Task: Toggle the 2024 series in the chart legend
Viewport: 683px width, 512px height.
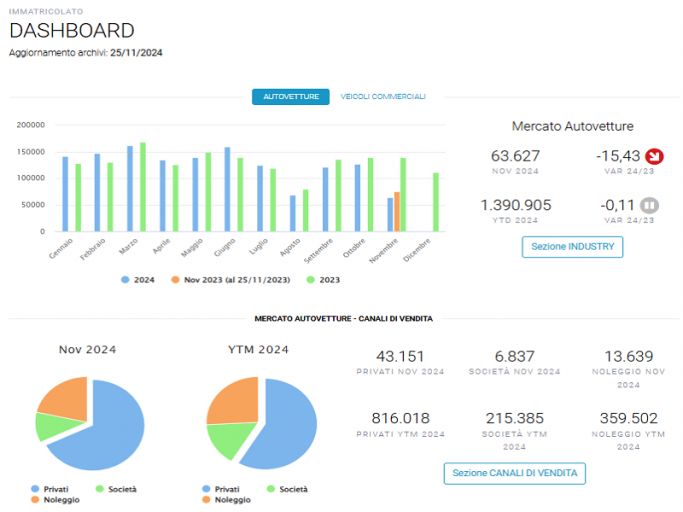Action: 138,280
